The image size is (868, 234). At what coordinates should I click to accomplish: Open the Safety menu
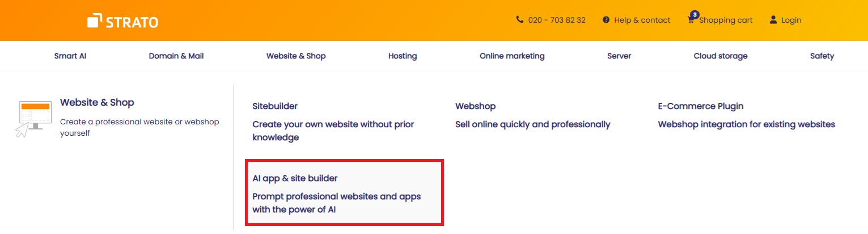click(x=822, y=56)
